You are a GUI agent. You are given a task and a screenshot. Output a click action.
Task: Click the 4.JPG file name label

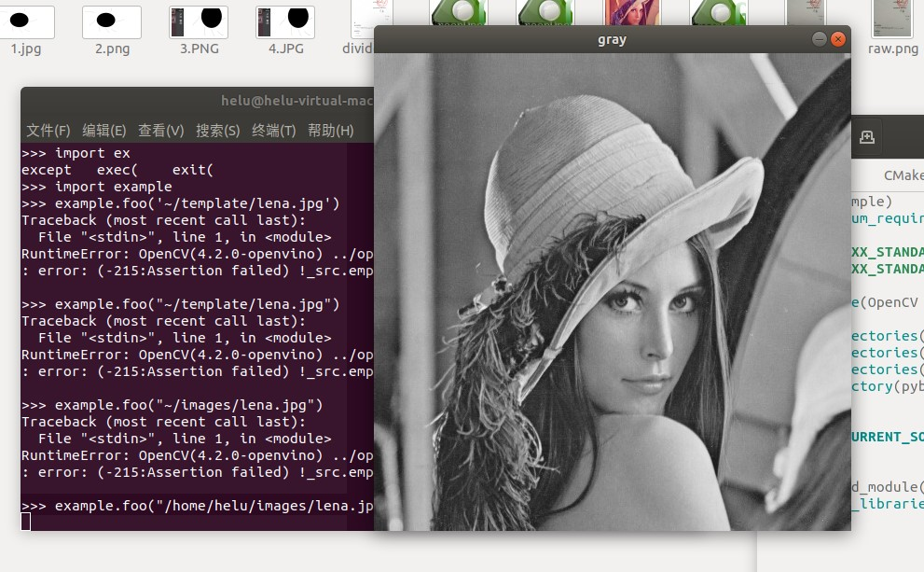(x=286, y=49)
